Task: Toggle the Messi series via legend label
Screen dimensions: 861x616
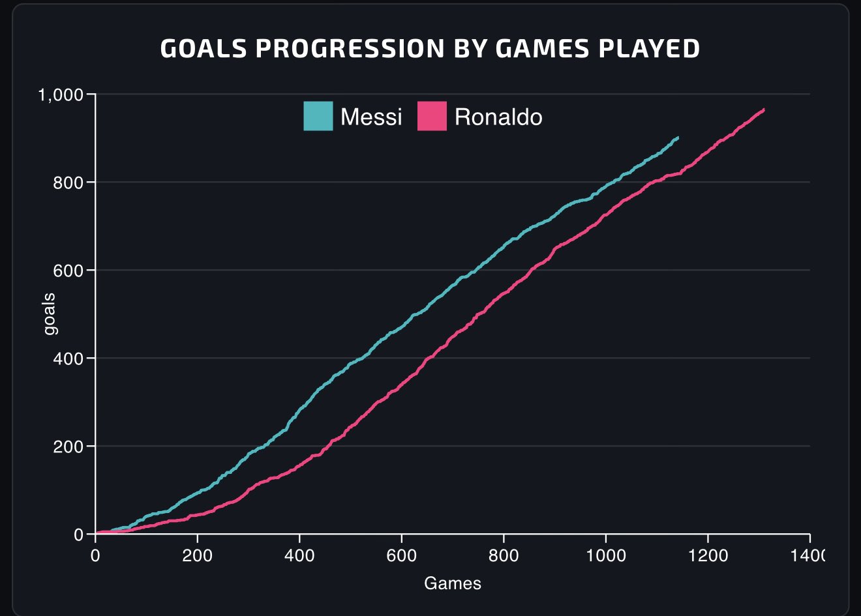Action: 371,117
